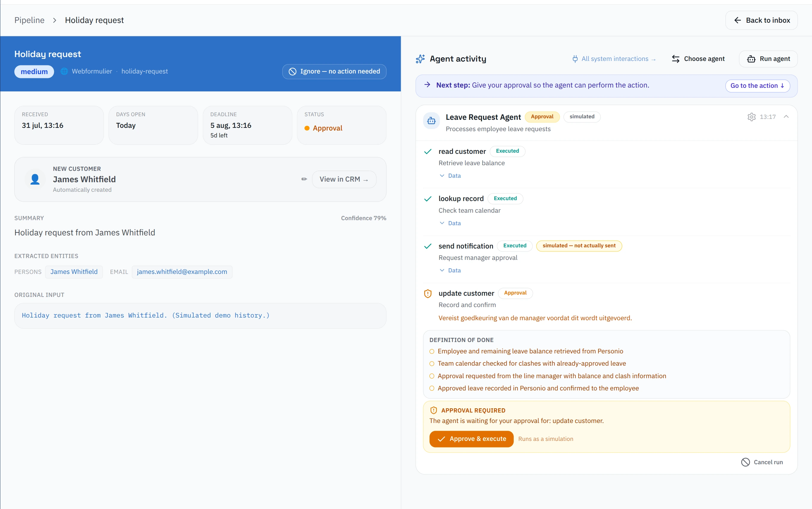Click the Approval Required shield icon

click(x=433, y=410)
